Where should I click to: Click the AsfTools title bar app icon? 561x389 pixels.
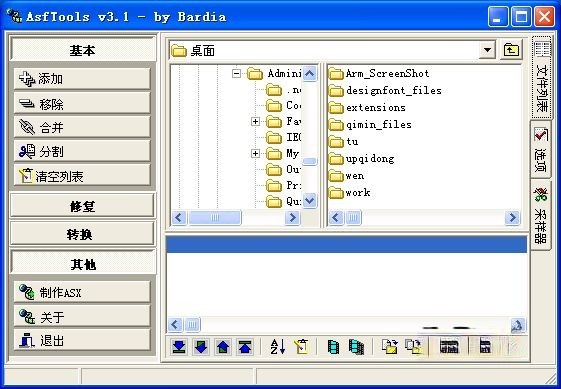click(x=14, y=16)
